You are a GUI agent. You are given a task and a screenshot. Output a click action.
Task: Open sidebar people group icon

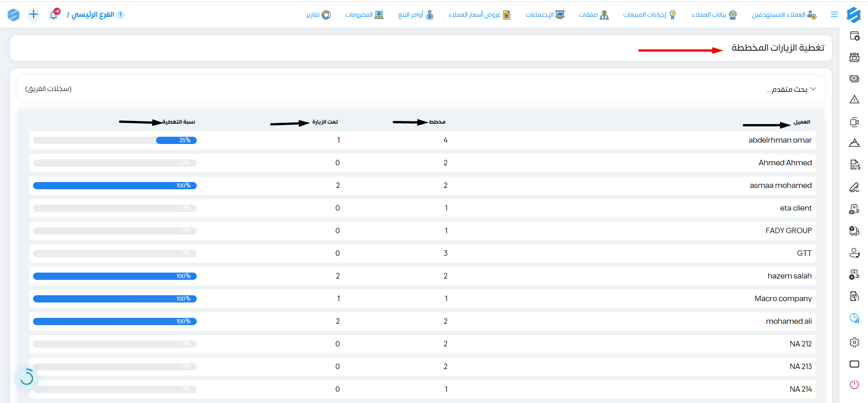[854, 57]
